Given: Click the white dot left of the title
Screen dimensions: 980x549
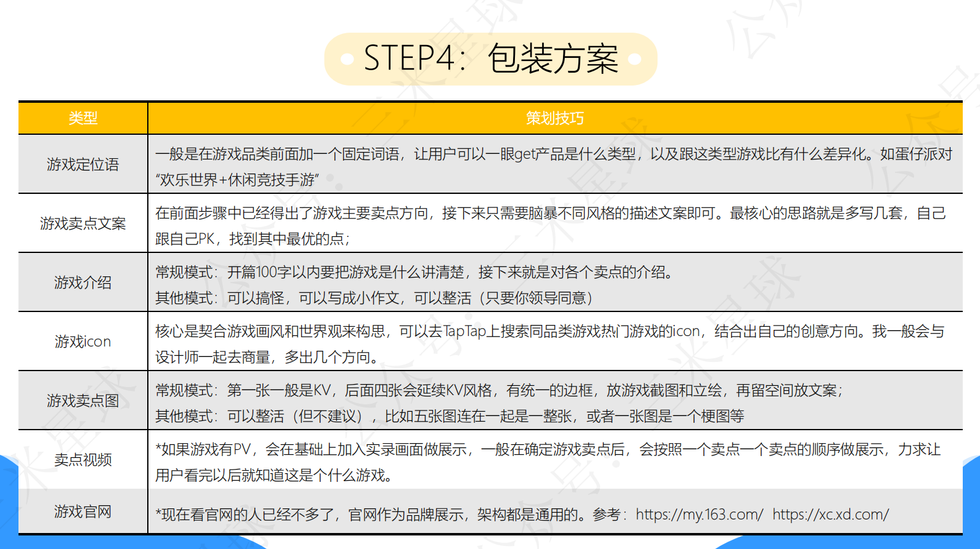Looking at the screenshot, I should [x=347, y=59].
